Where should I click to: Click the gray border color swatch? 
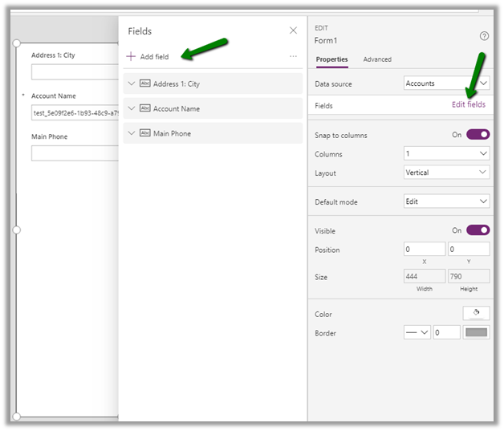pyautogui.click(x=476, y=332)
